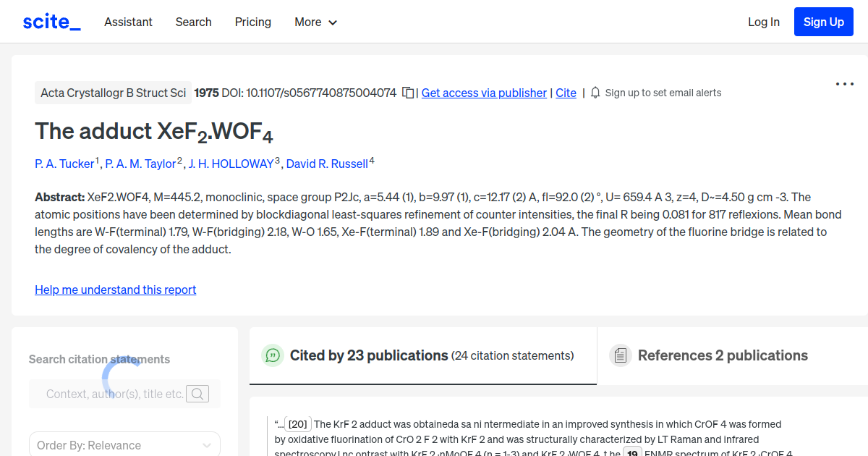
Task: Click Get access via publisher link
Action: coord(483,93)
